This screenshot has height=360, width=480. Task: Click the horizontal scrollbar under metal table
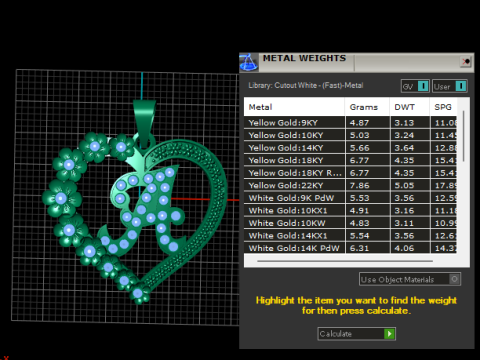pos(345,261)
